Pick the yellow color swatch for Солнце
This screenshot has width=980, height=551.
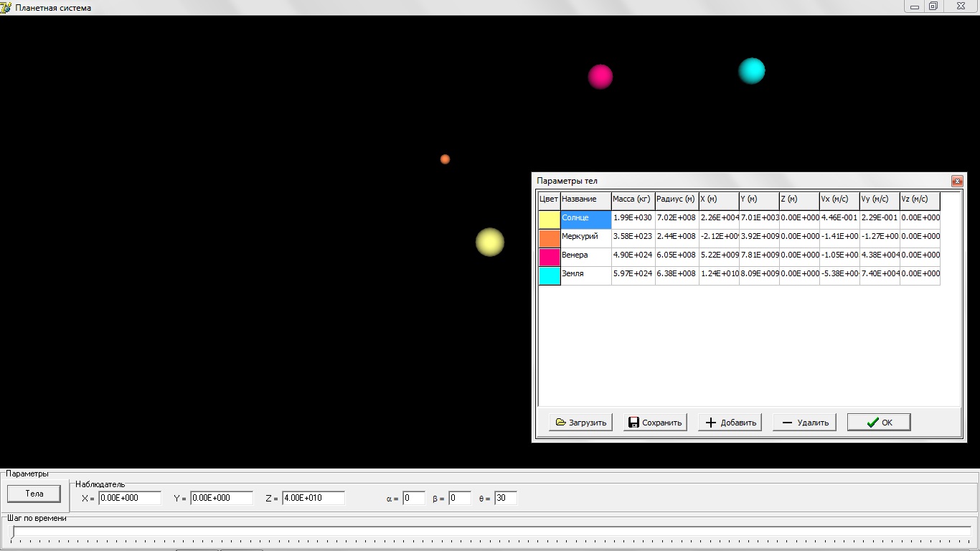(x=550, y=220)
